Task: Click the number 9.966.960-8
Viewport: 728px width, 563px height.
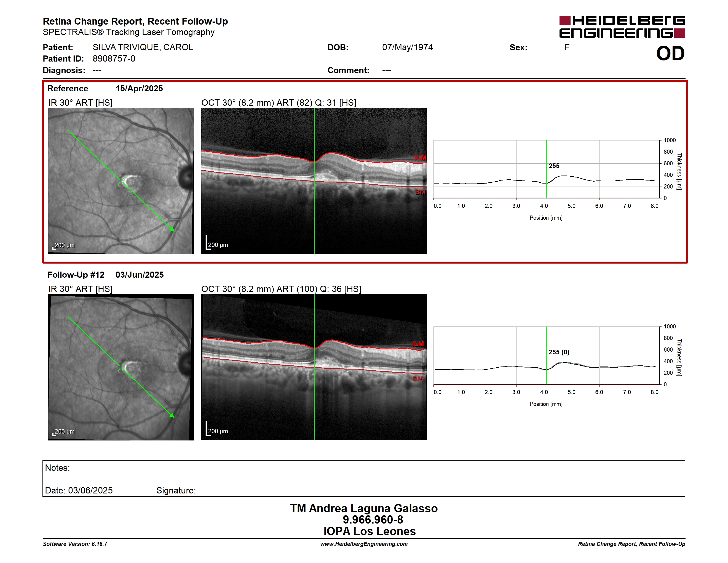Action: coord(373,520)
